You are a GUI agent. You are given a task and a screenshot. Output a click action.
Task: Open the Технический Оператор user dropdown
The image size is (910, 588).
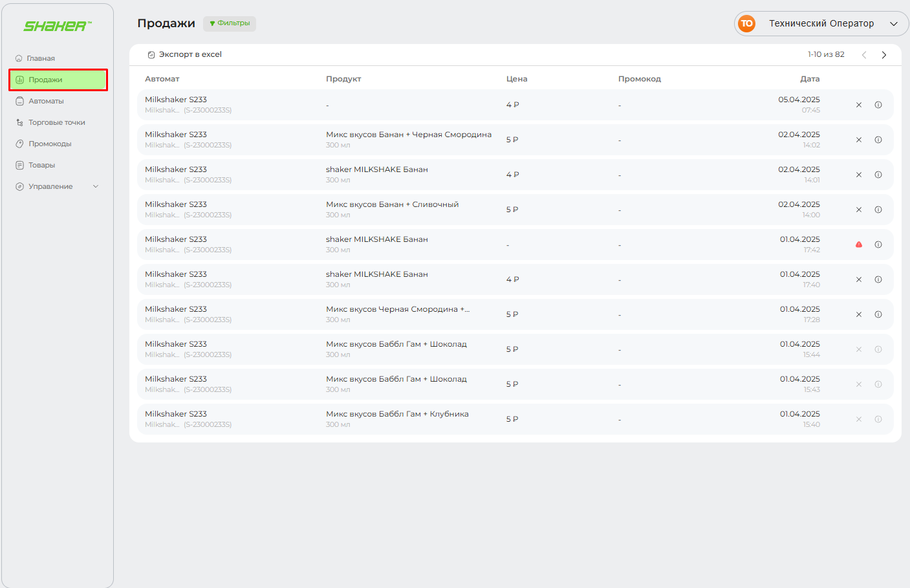[821, 24]
